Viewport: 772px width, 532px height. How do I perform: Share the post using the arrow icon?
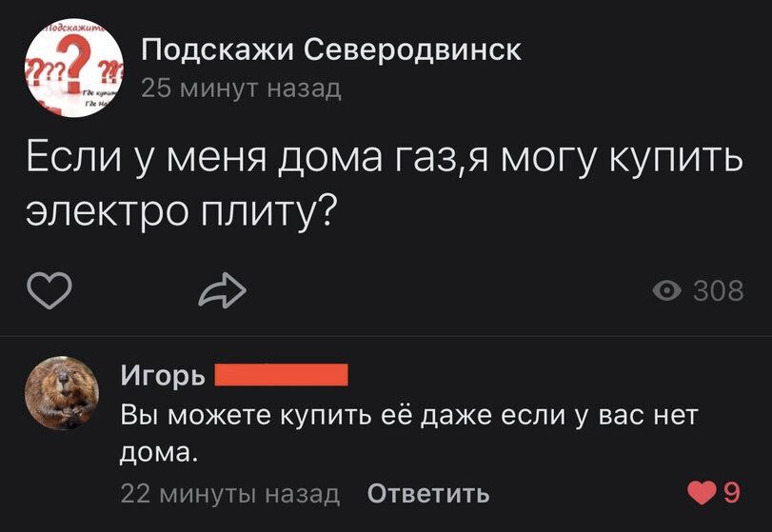pos(222,289)
